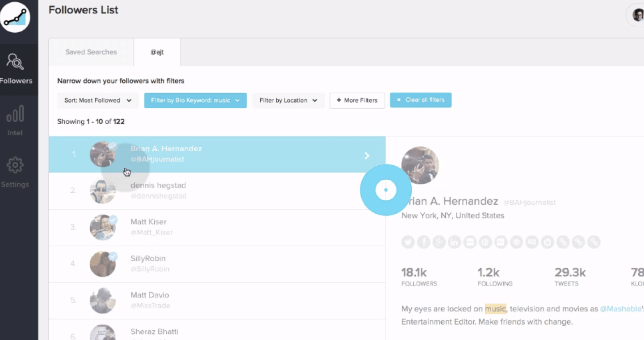Toggle selection checkmark on Matt Kiser

click(x=113, y=219)
